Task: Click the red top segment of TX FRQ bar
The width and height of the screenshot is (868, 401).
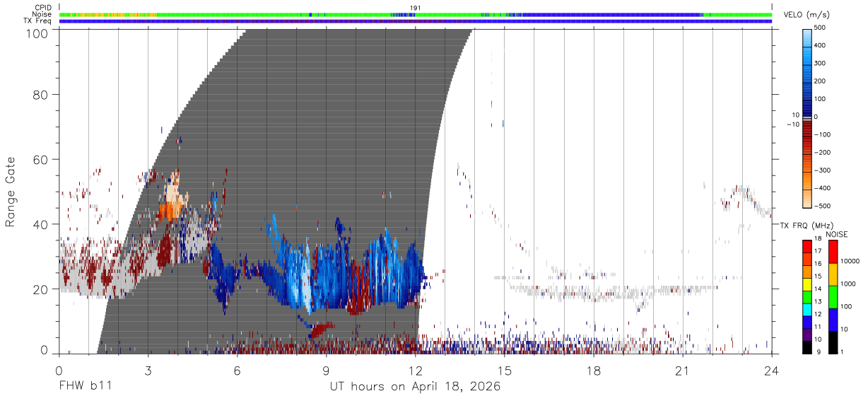Action: click(808, 245)
